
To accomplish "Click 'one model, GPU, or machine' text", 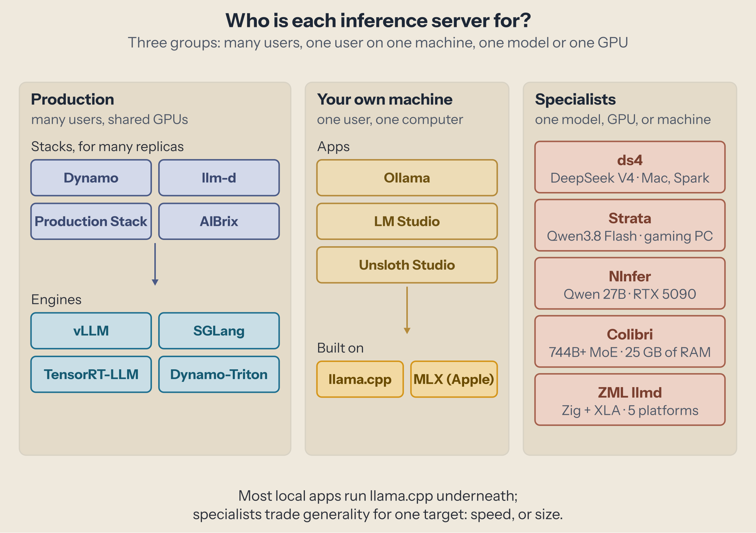I will (x=623, y=120).
